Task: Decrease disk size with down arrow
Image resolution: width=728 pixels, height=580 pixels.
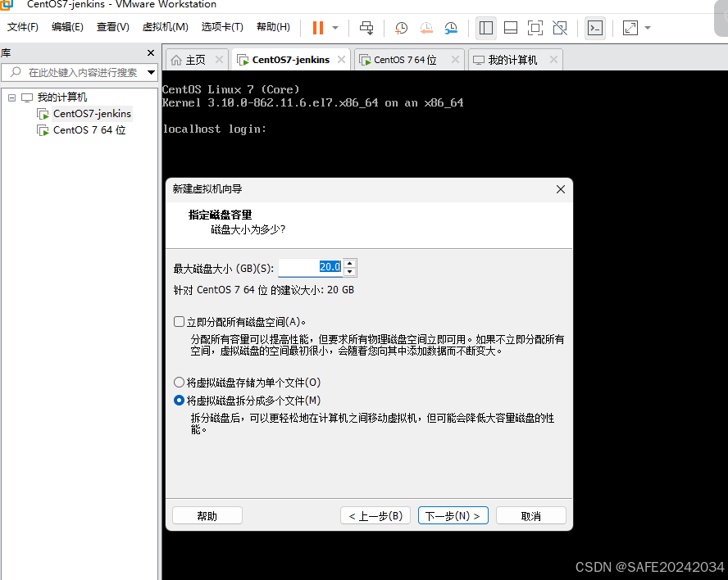Action: [x=350, y=272]
